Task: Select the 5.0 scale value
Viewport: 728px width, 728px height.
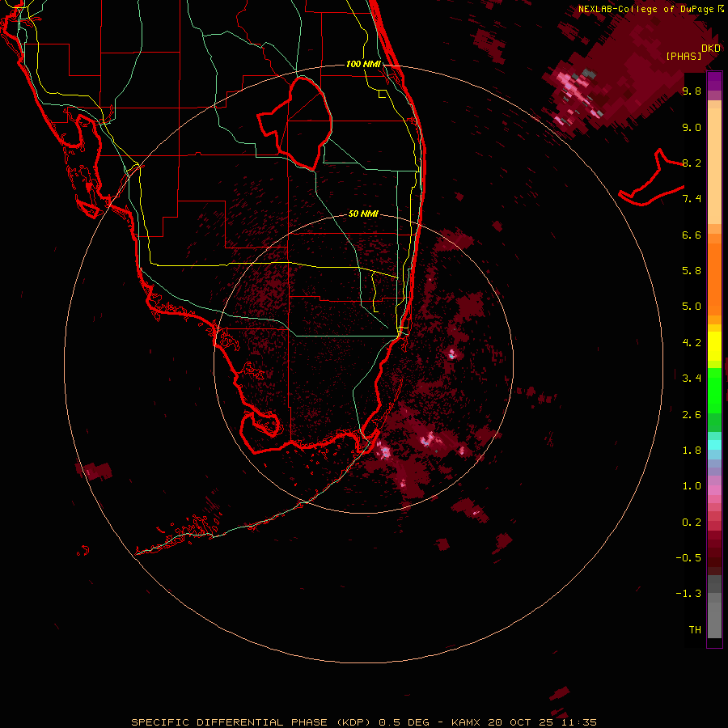Action: tap(692, 307)
